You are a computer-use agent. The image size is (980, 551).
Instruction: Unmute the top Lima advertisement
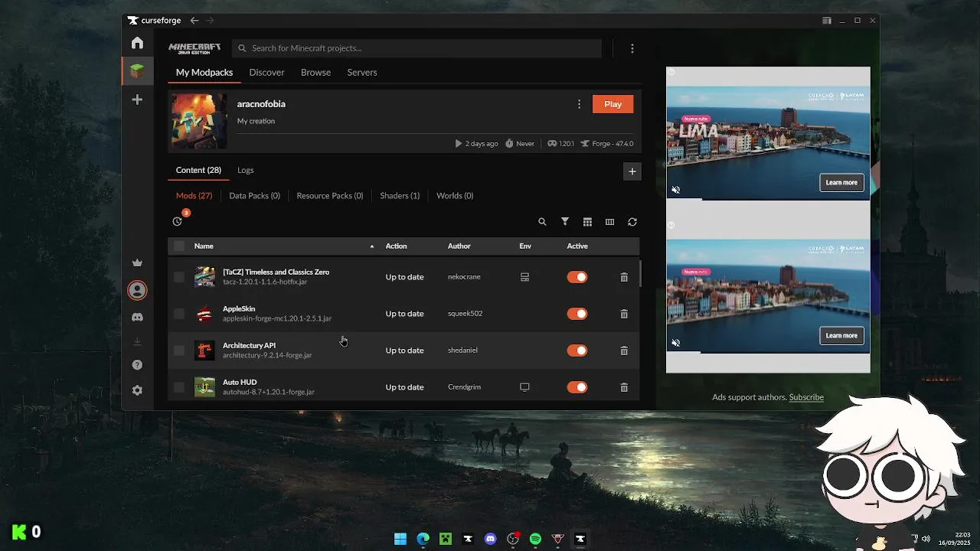coord(675,190)
